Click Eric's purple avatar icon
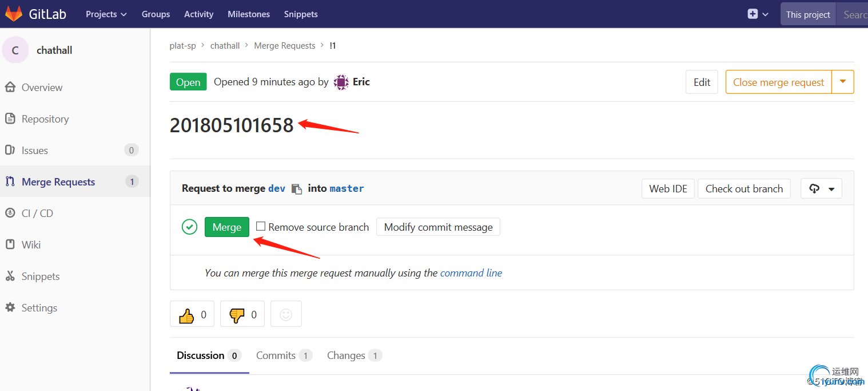Viewport: 868px width, 391px height. pos(341,82)
